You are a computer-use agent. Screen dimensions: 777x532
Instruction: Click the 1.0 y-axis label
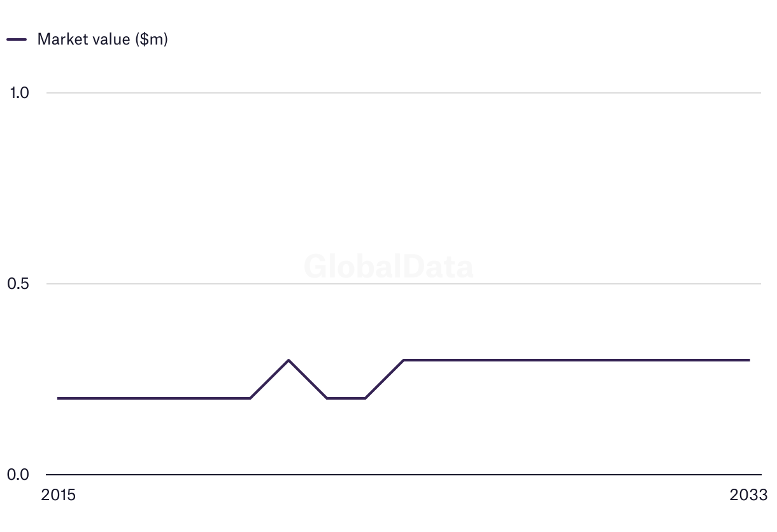pos(20,93)
